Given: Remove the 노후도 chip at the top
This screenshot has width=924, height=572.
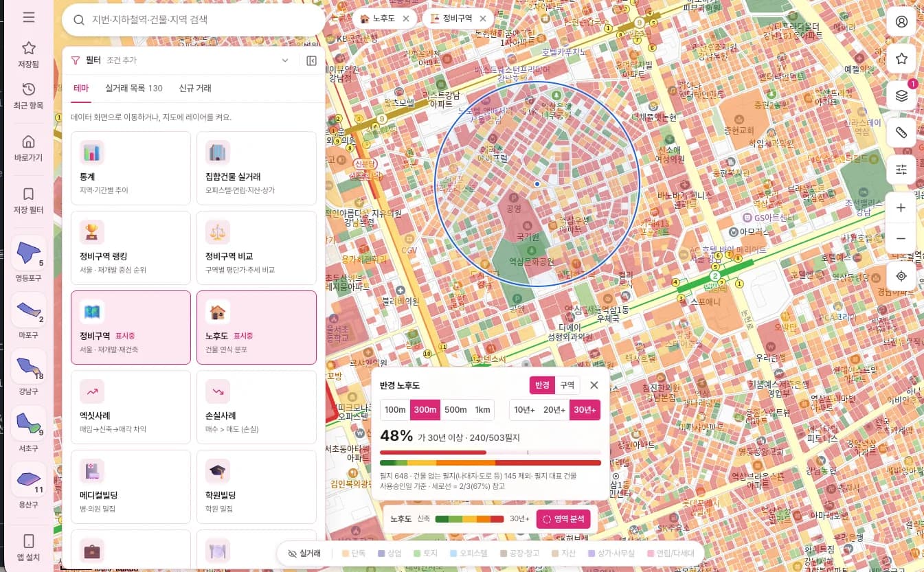Looking at the screenshot, I should point(407,19).
